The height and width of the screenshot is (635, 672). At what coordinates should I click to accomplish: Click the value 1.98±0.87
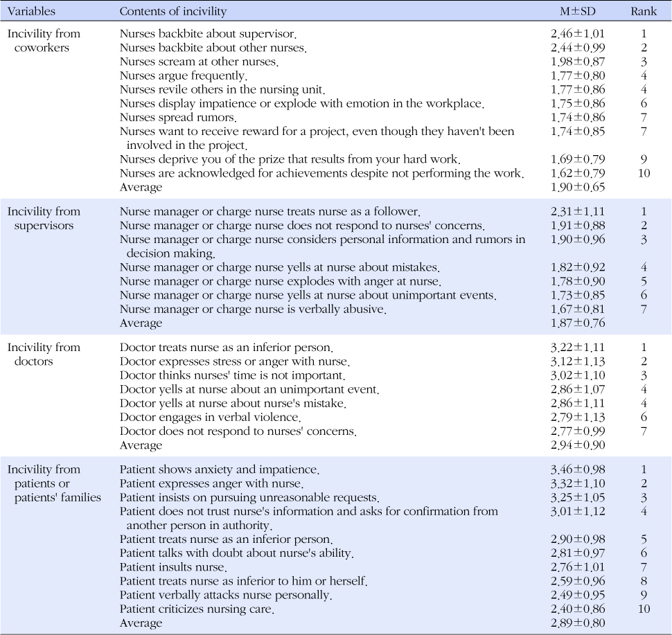(578, 62)
